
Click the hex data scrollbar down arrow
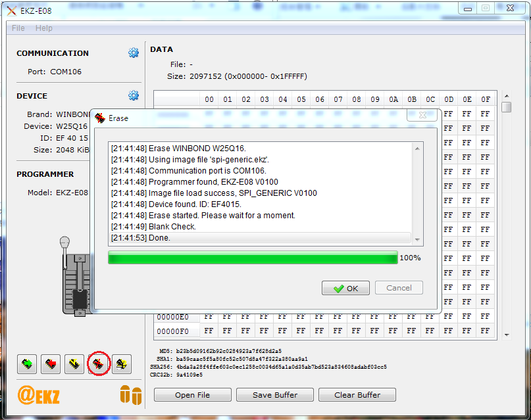click(x=506, y=335)
